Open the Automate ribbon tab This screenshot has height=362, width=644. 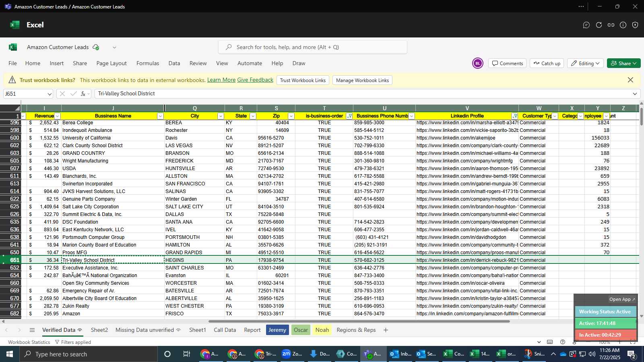pyautogui.click(x=250, y=63)
